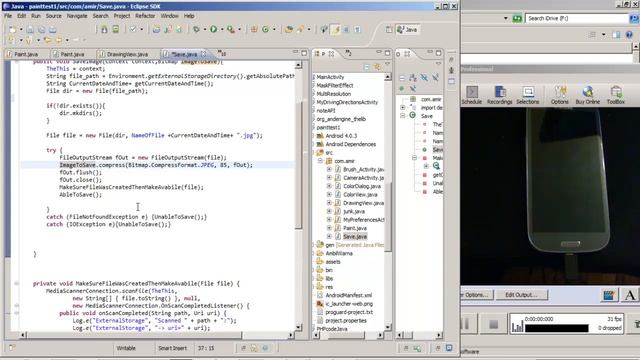640x360 pixels.
Task: Toggle Mark Occurrences highlighted toolbar button
Action: click(336, 29)
